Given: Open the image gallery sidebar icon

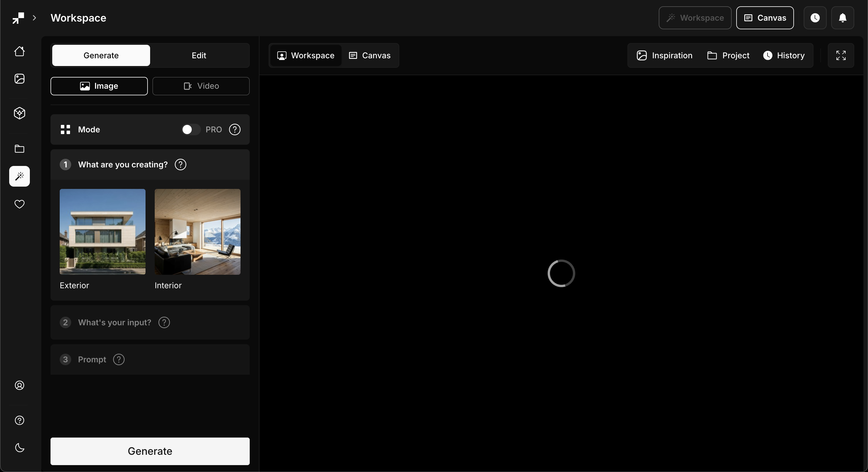Looking at the screenshot, I should click(x=20, y=79).
